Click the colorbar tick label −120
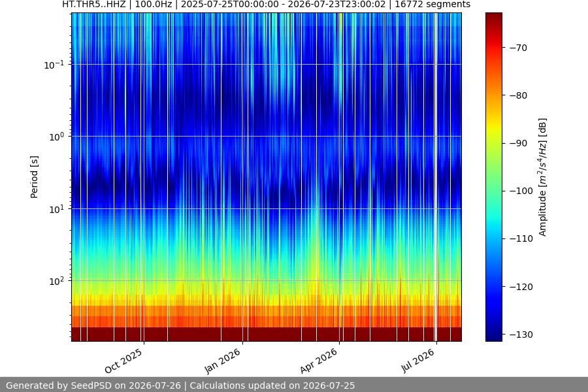This screenshot has height=392, width=588. pyautogui.click(x=521, y=287)
